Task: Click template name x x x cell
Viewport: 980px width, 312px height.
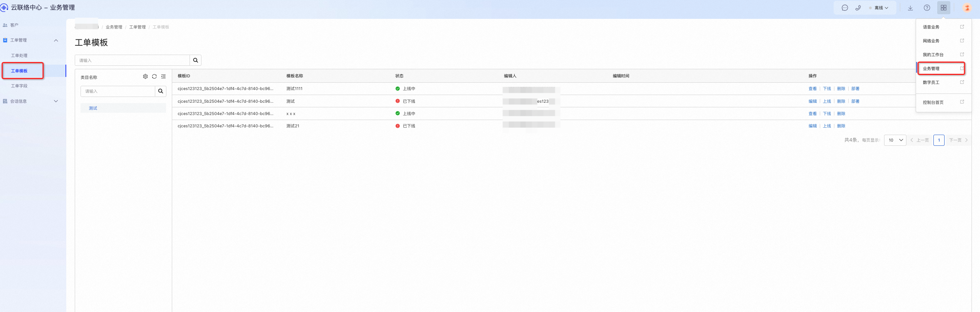Action: point(291,113)
